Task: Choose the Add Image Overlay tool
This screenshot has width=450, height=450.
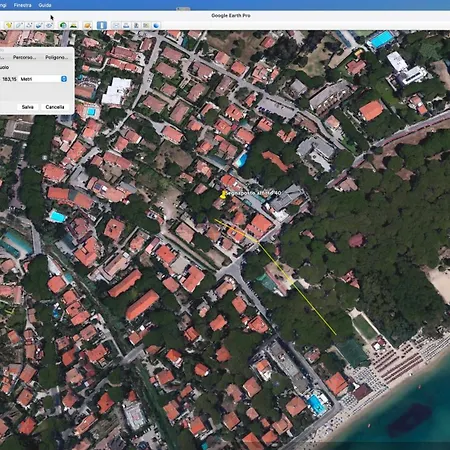Action: (x=39, y=25)
